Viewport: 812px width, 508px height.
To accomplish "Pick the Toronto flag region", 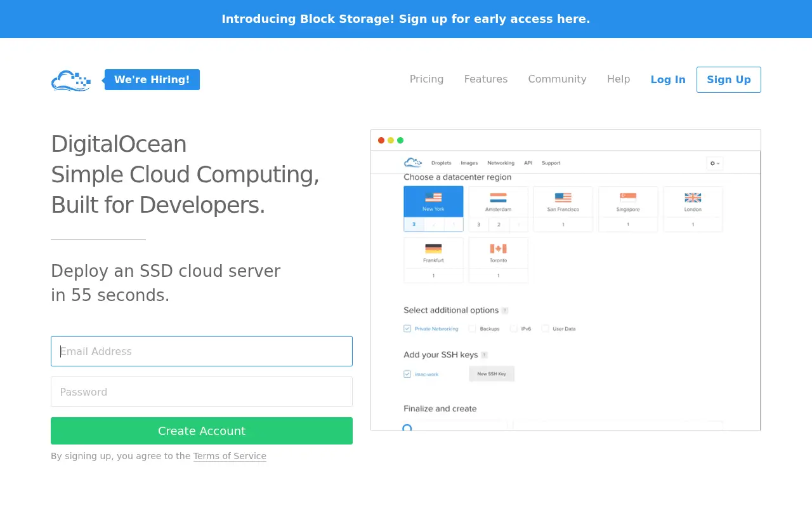I will (499, 249).
